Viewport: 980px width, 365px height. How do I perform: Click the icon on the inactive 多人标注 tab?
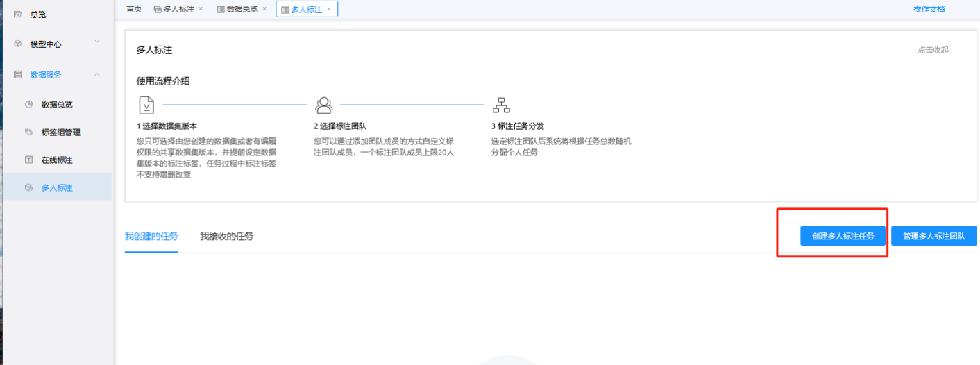pyautogui.click(x=158, y=9)
